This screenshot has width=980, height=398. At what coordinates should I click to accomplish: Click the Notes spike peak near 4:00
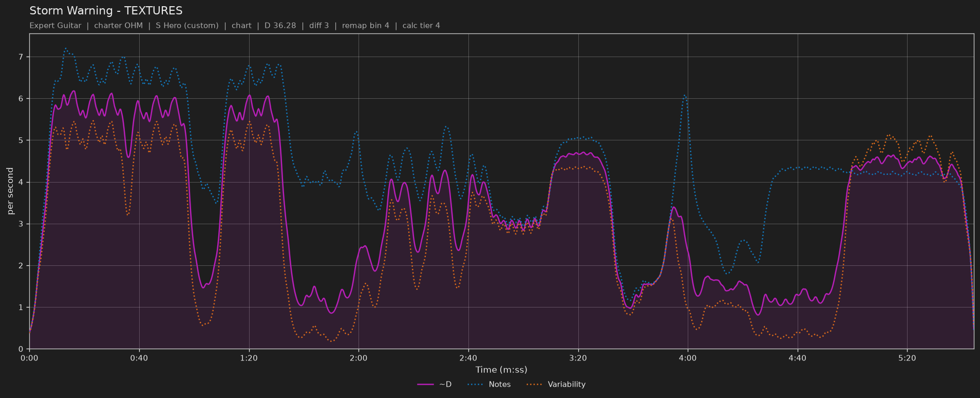[x=685, y=95]
